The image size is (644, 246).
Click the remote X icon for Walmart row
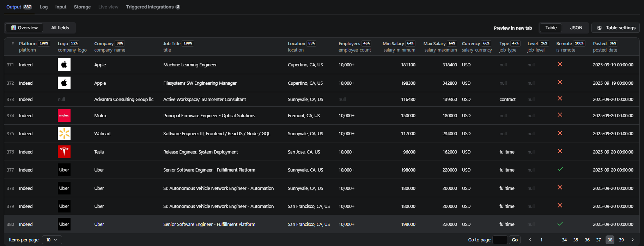point(560,133)
